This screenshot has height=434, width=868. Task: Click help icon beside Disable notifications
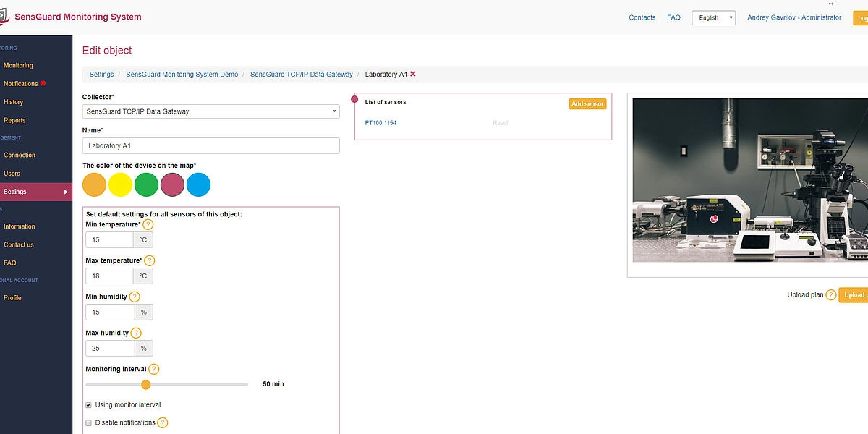coord(163,422)
